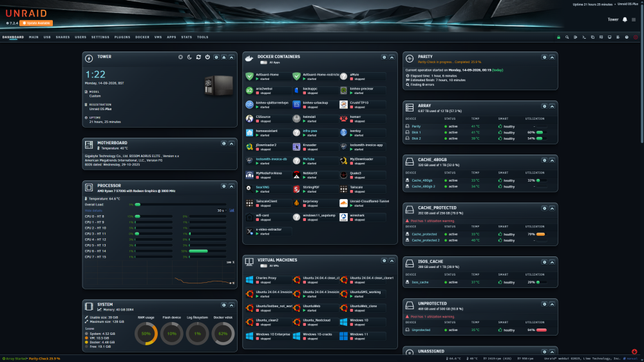644x362 pixels.
Task: Click the wireshark container icon
Action: click(343, 217)
